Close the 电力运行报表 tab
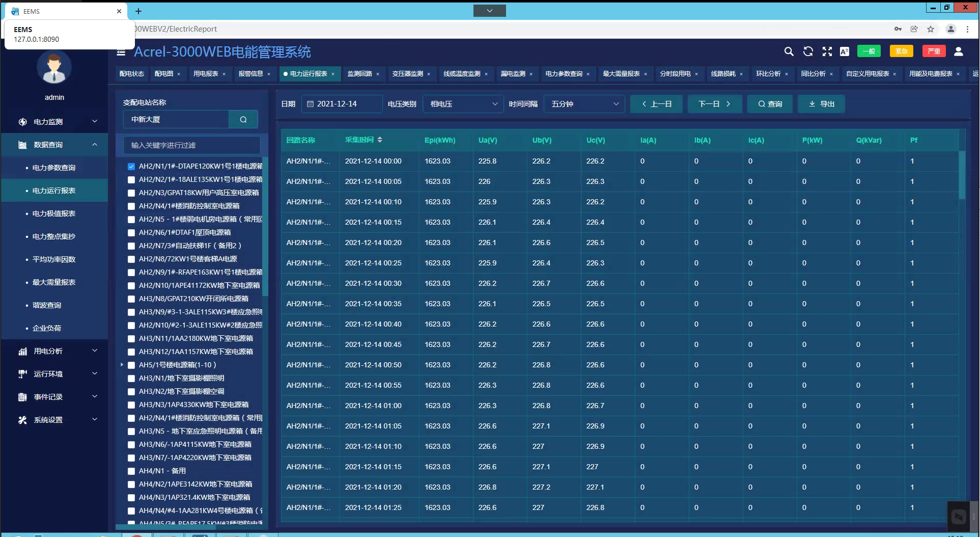This screenshot has width=980, height=537. click(333, 74)
